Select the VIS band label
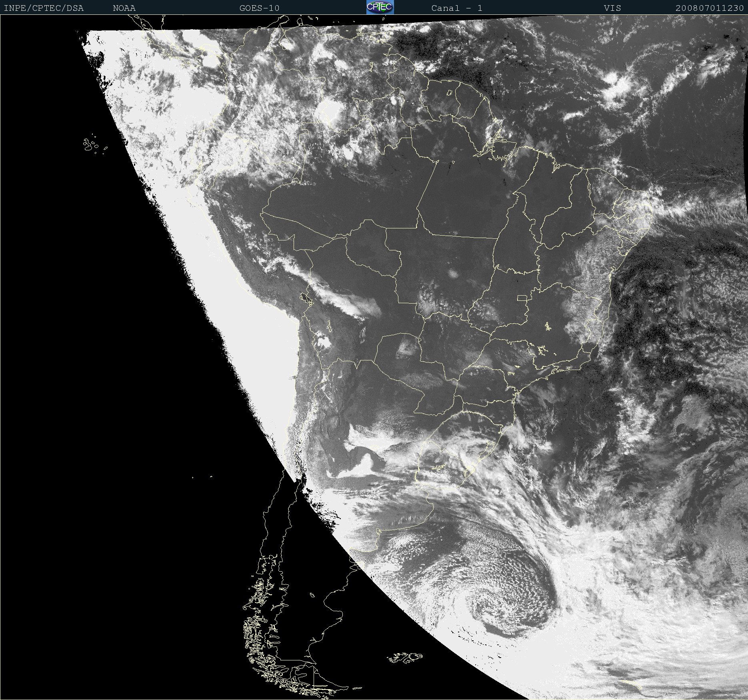 [x=612, y=8]
